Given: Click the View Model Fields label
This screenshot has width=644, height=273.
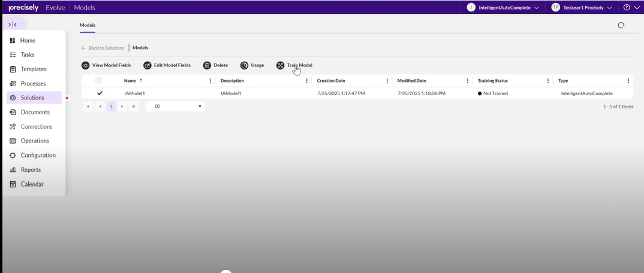Looking at the screenshot, I should [112, 65].
